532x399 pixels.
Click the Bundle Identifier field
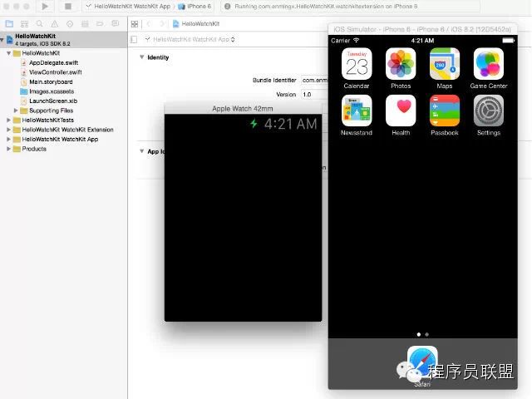click(314, 80)
